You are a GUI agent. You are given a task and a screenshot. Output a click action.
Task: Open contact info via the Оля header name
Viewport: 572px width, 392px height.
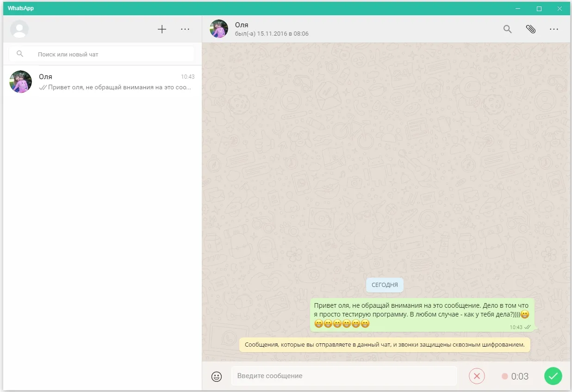(242, 25)
